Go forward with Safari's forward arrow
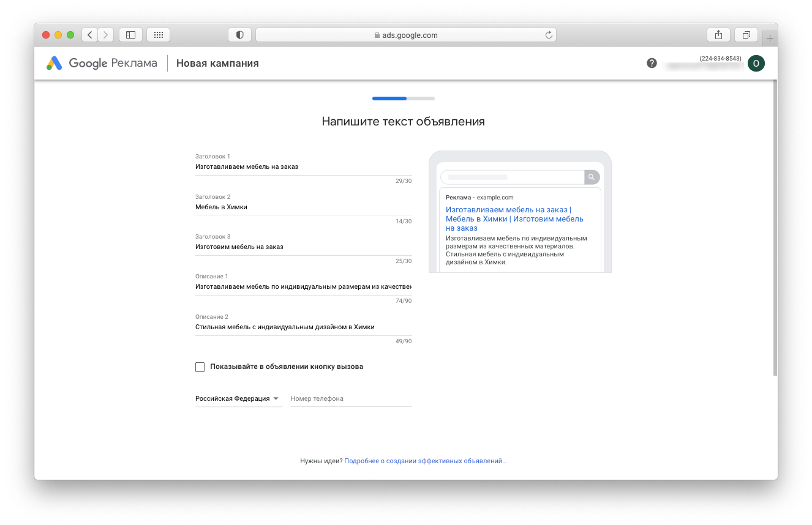The image size is (812, 525). (x=106, y=35)
